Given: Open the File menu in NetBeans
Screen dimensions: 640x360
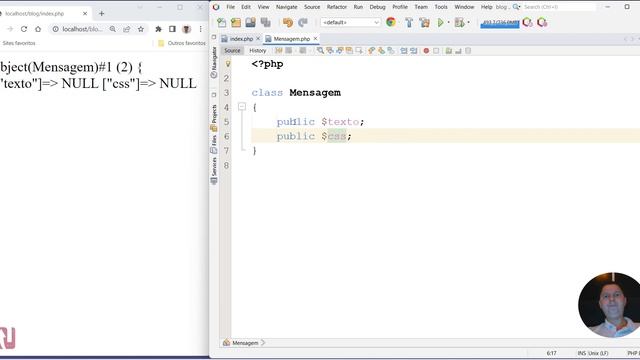Looking at the screenshot, I should [231, 7].
